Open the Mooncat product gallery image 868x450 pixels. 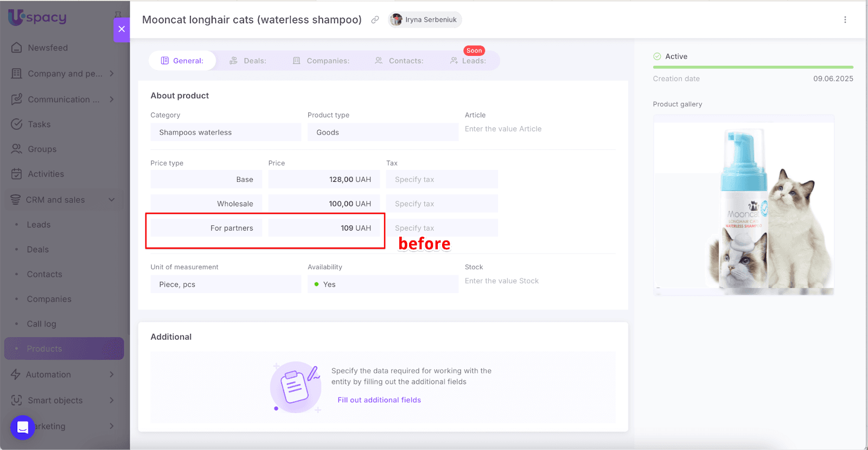(x=743, y=206)
